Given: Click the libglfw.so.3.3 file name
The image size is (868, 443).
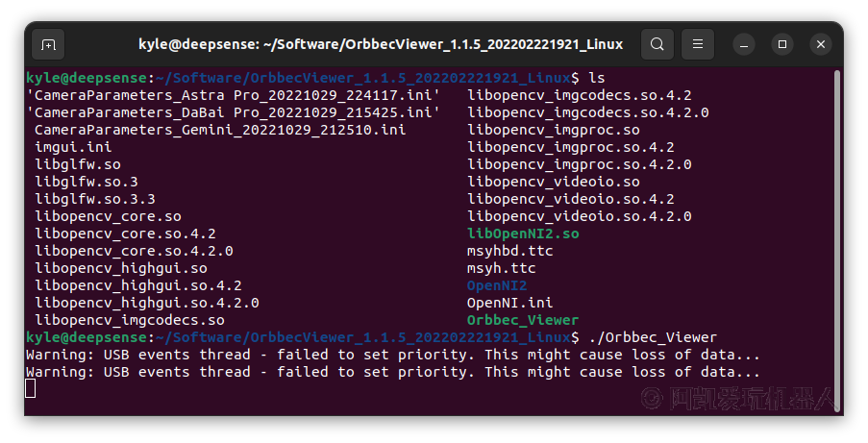Looking at the screenshot, I should click(x=94, y=199).
